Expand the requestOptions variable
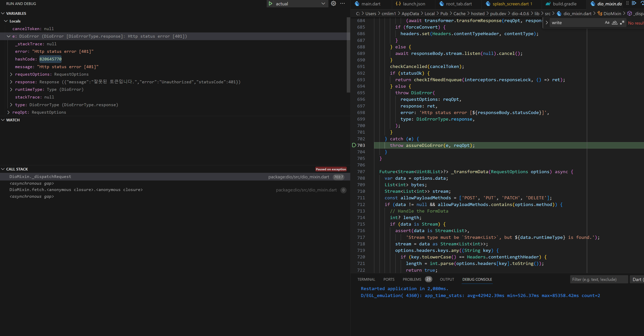This screenshot has width=644, height=336. tap(11, 74)
